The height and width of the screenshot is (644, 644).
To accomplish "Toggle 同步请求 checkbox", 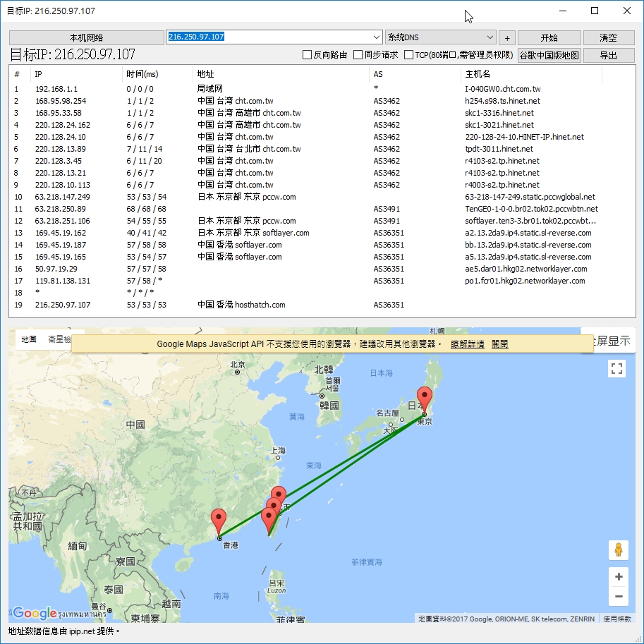I will [x=358, y=54].
